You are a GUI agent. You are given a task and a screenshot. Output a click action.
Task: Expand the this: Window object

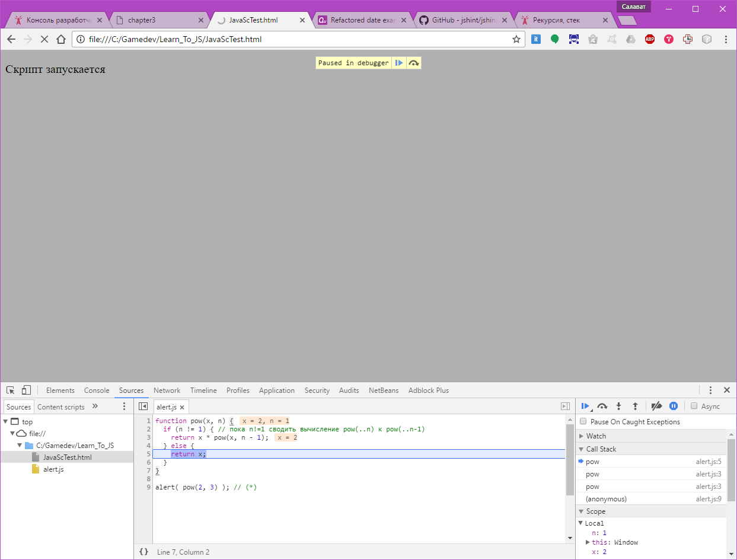588,542
